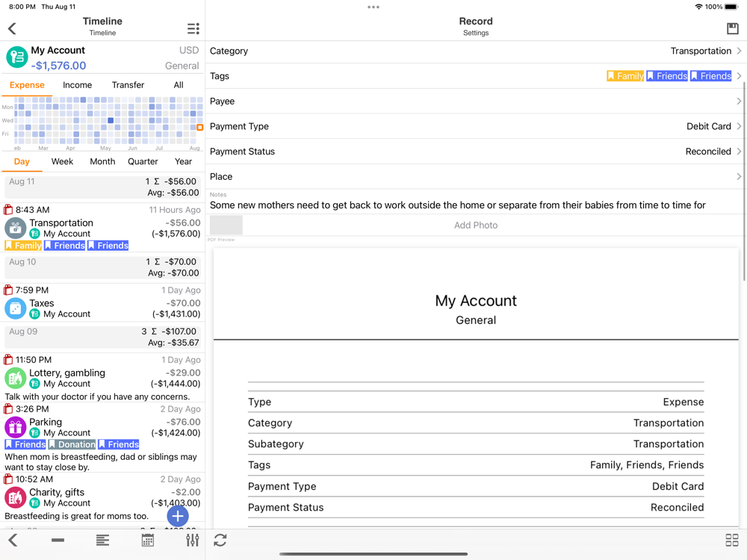Open Payment Status set to Reconciled
747x560 pixels.
(475, 152)
